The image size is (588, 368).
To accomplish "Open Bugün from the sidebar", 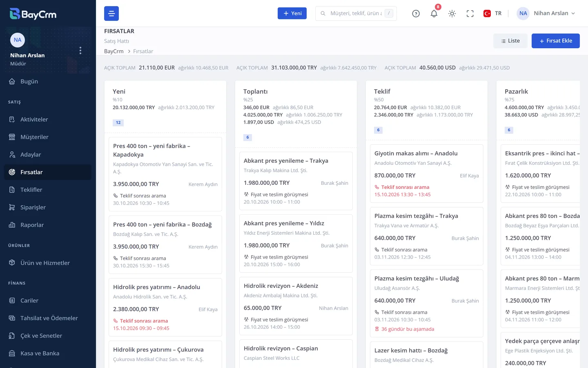I will point(48,81).
